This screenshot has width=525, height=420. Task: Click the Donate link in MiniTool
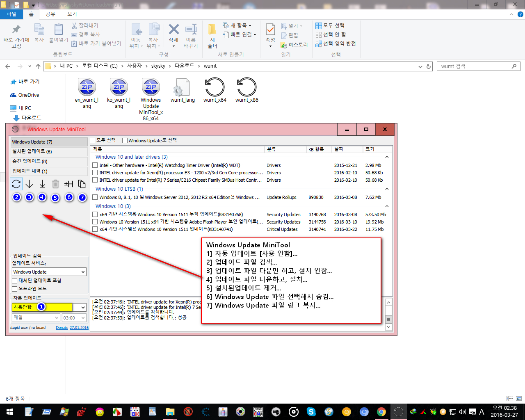62,328
